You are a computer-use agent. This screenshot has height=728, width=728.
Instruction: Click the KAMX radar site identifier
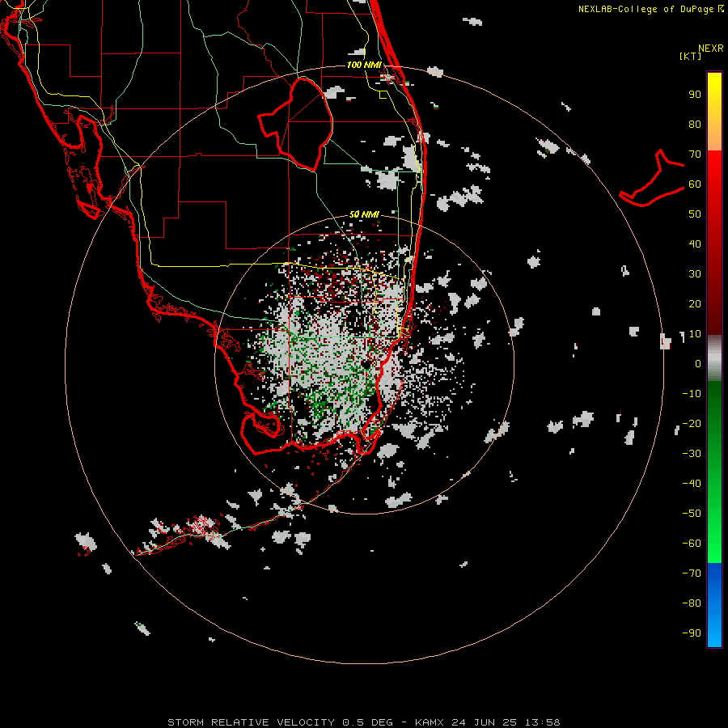point(430,722)
